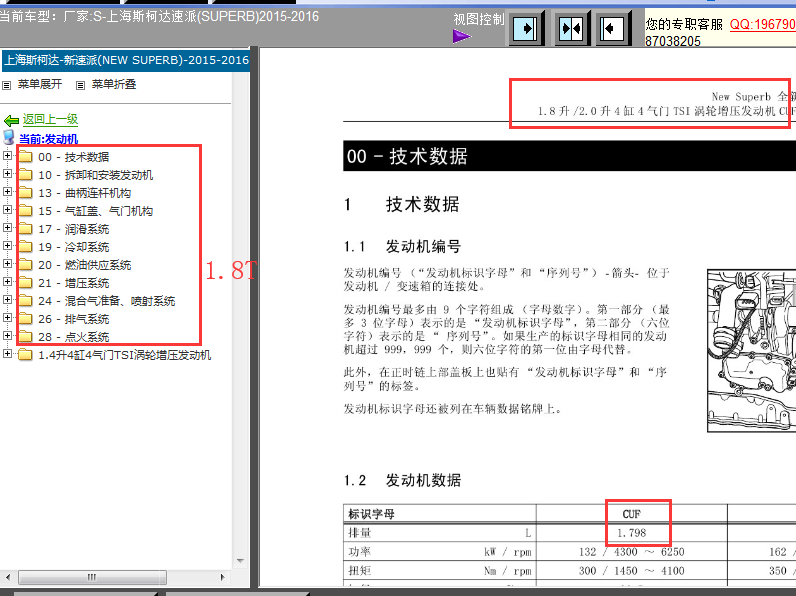Expand the 00 - 技术数据 node
This screenshot has height=596, width=796.
click(7, 155)
